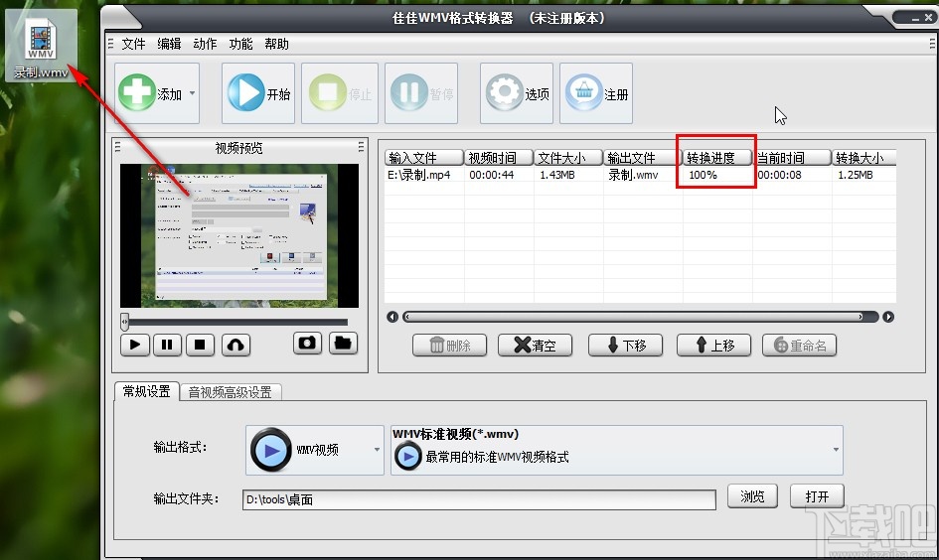The height and width of the screenshot is (560, 939).
Task: Switch to the 常规设置 tab
Action: pyautogui.click(x=147, y=391)
